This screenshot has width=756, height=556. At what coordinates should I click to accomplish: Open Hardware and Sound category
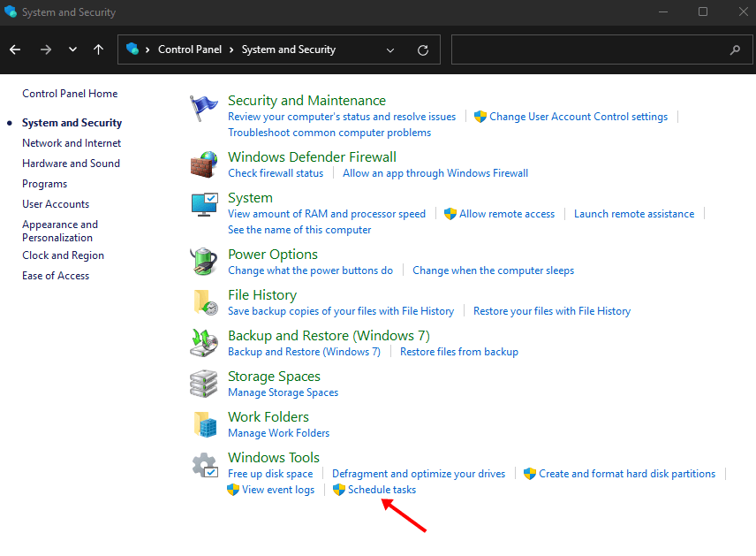71,164
